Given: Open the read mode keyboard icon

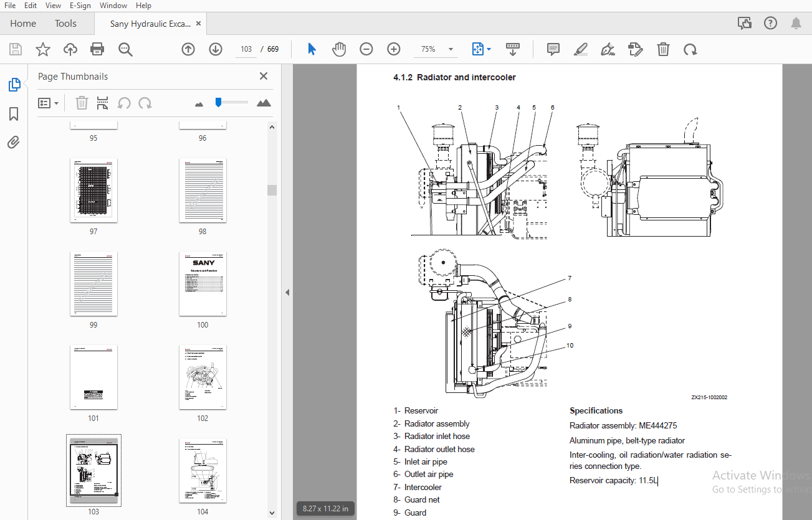Looking at the screenshot, I should pyautogui.click(x=513, y=49).
